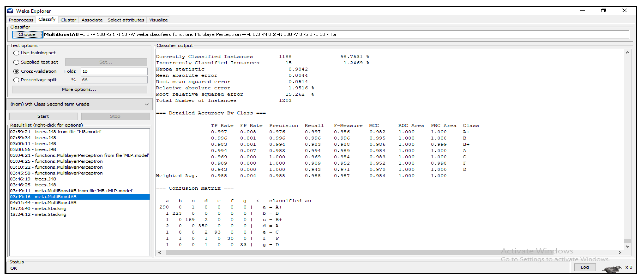
Task: Open the Visualize tab
Action: 158,20
